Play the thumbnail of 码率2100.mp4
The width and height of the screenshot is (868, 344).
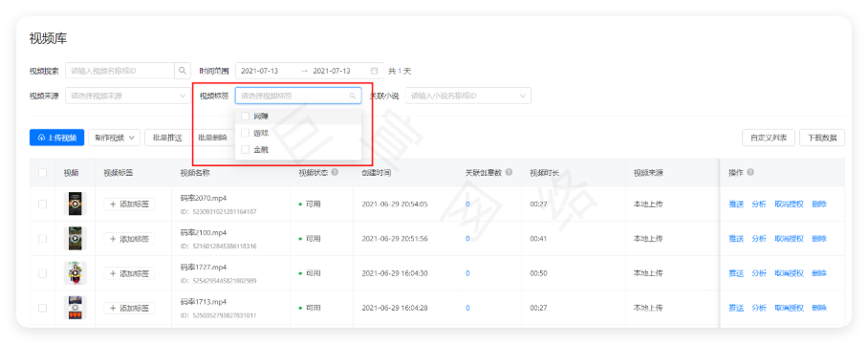coord(76,238)
